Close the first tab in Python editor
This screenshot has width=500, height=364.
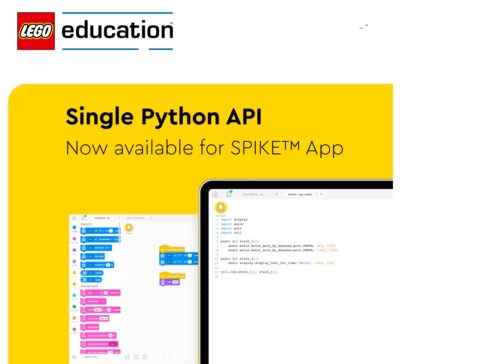tap(276, 194)
